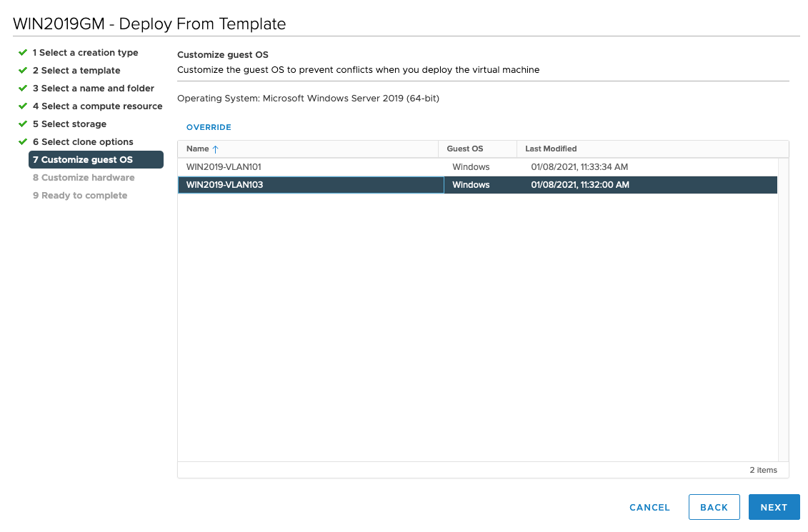
Task: Click the green checkmark next to Select storage
Action: coord(23,124)
